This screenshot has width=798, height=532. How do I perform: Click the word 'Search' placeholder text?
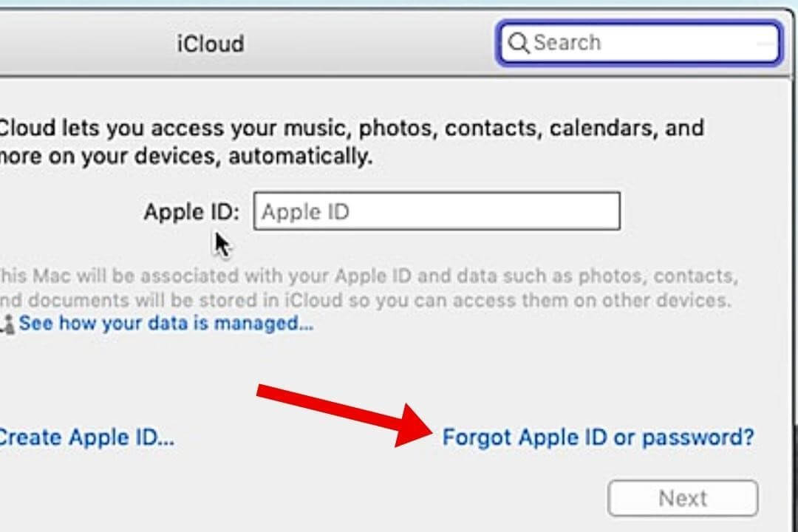(567, 43)
